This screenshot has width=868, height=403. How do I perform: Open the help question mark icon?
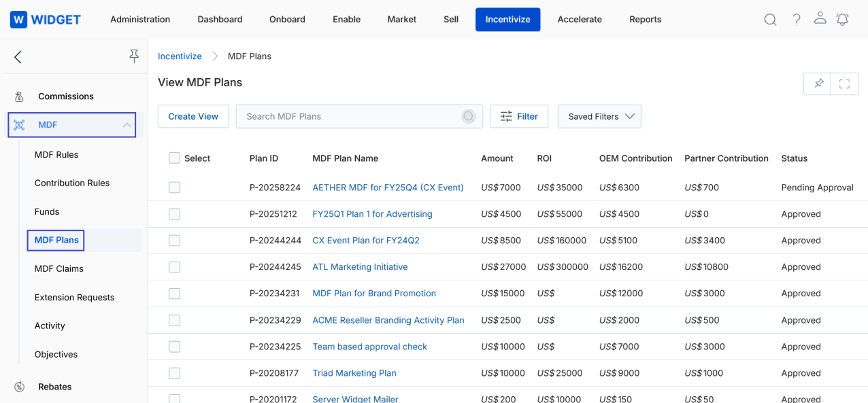pyautogui.click(x=796, y=19)
